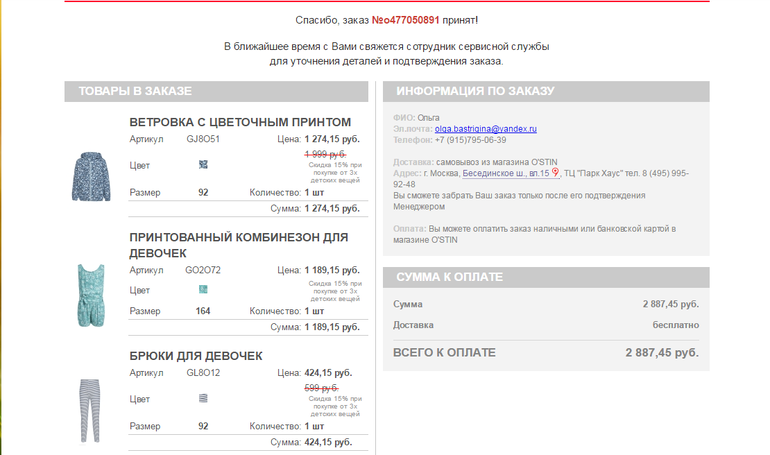Click the Всего к оплате total amount
The image size is (770, 455).
click(x=661, y=352)
